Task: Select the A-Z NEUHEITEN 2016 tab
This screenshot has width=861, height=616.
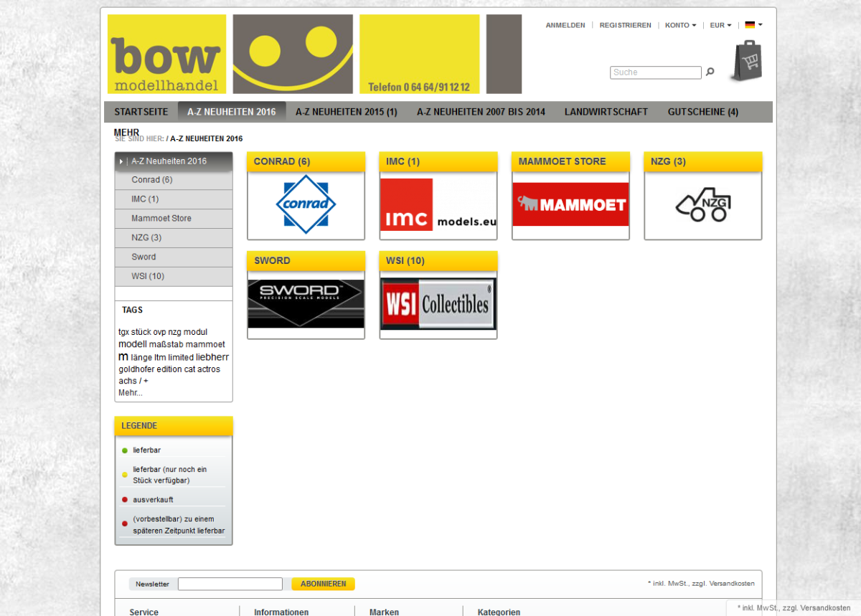Action: pos(232,112)
